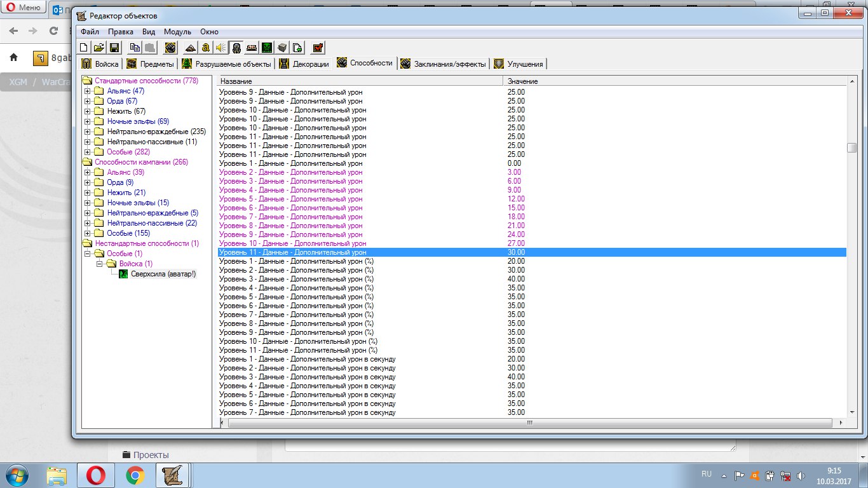Switch to the Улучшения tab
The image size is (868, 488).
[x=519, y=64]
